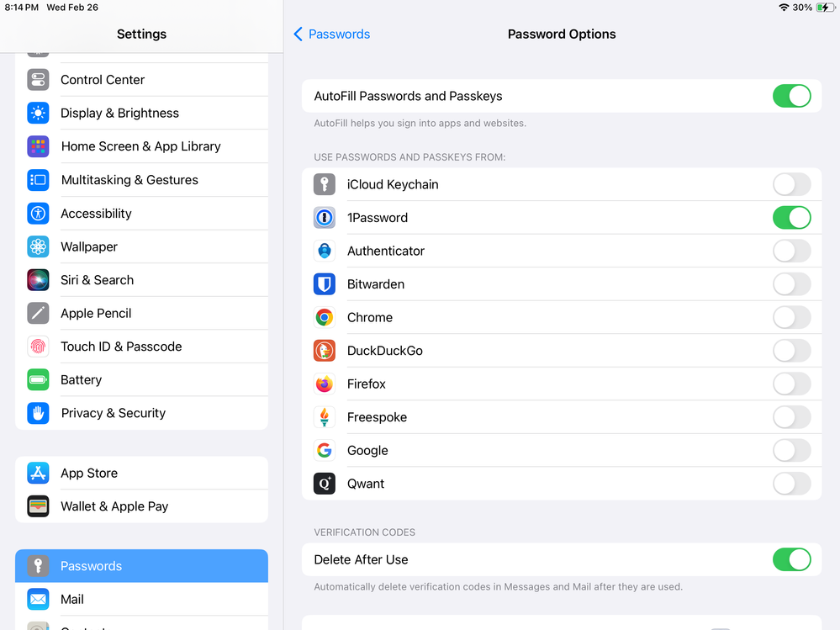This screenshot has width=840, height=630.
Task: Tap the battery status icon
Action: coord(826,8)
